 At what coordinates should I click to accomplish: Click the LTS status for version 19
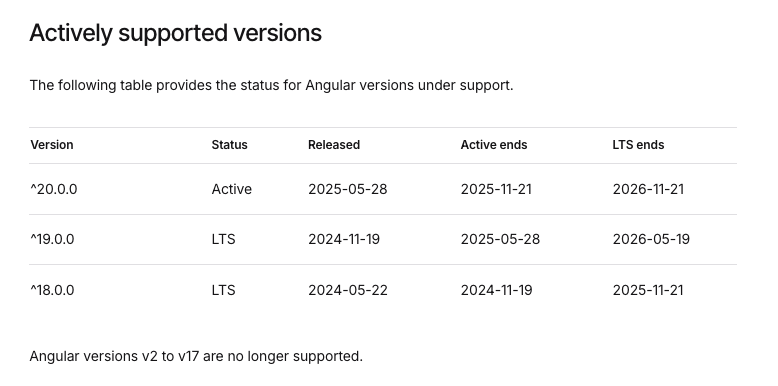(x=223, y=240)
